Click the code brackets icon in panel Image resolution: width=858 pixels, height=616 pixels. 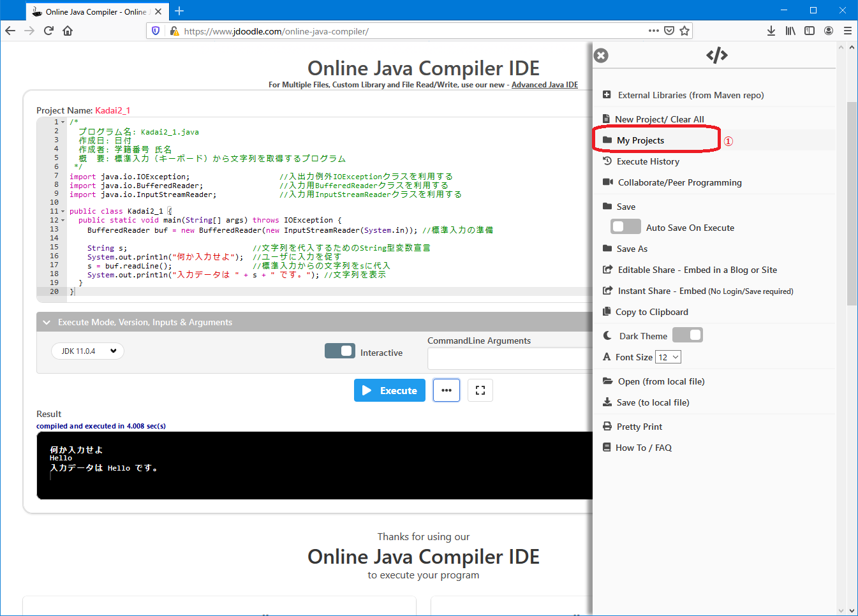tap(716, 55)
